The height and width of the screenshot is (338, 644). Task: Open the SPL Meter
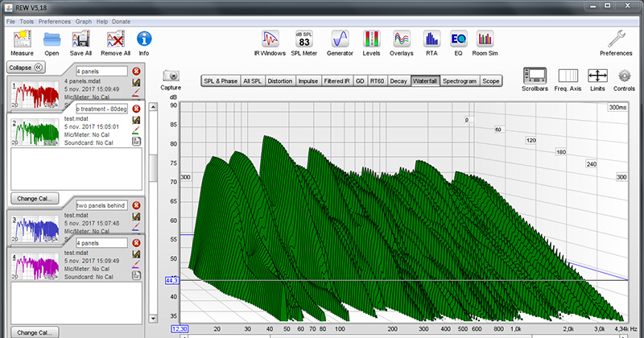tap(304, 39)
